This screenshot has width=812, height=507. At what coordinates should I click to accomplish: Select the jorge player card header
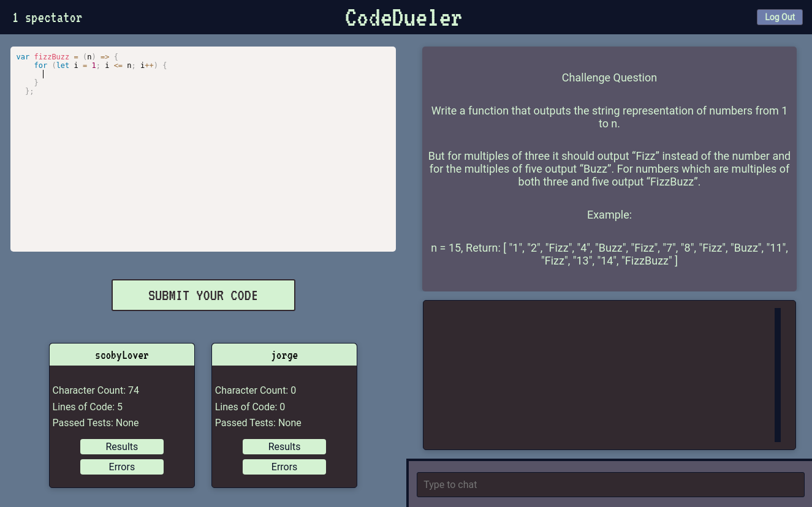coord(284,355)
